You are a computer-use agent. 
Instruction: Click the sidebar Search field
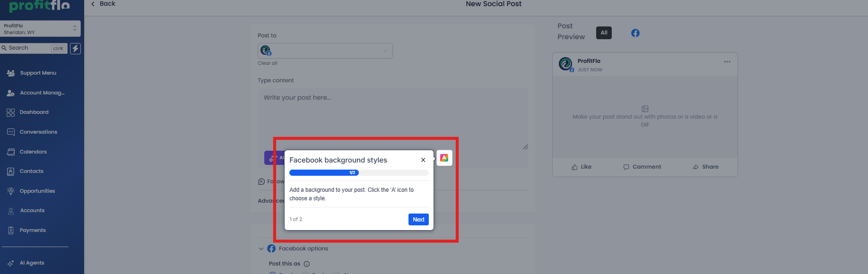pos(34,48)
